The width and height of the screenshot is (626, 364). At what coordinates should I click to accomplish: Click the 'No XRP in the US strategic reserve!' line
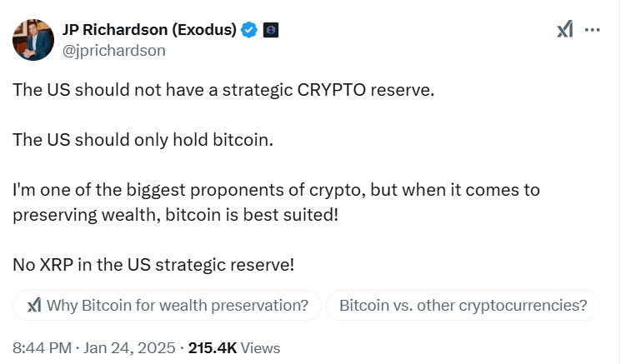pos(153,265)
